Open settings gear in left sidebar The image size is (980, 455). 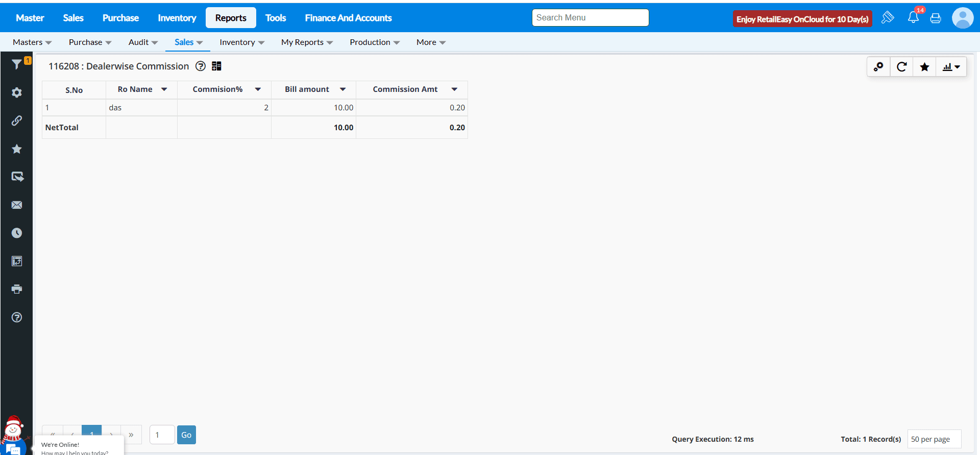pyautogui.click(x=17, y=92)
